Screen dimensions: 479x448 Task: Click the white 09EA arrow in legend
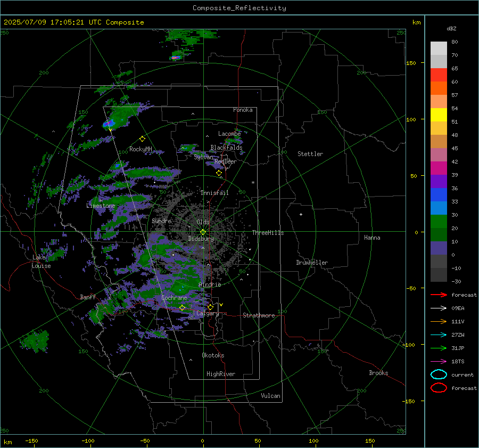tap(439, 308)
